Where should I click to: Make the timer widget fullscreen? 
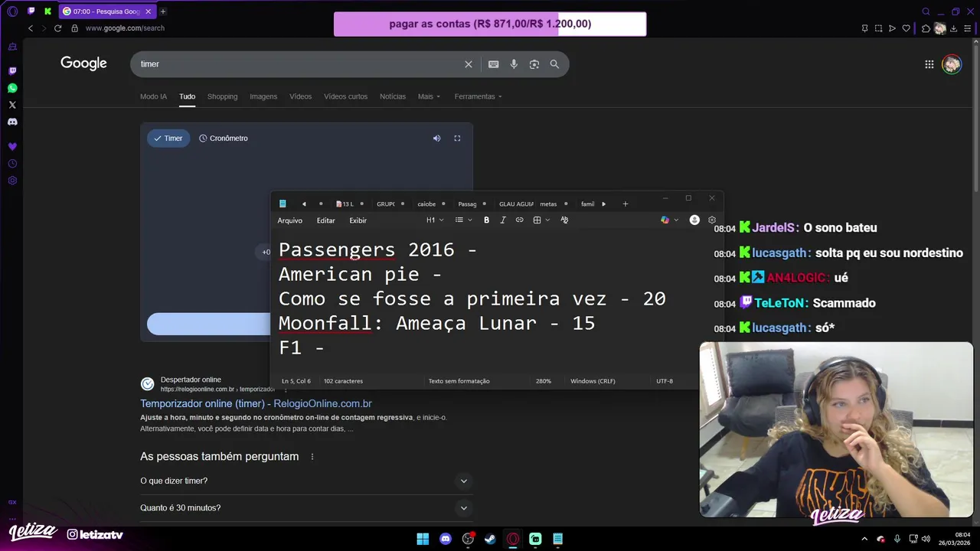click(457, 139)
